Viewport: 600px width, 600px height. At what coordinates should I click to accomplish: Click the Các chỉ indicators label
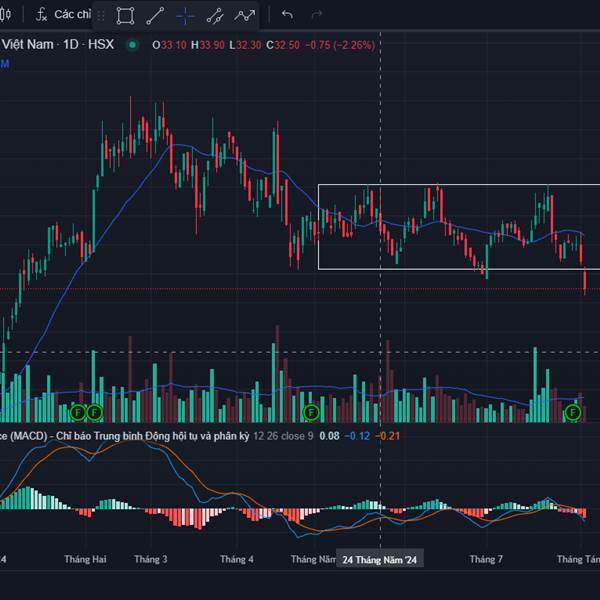72,15
